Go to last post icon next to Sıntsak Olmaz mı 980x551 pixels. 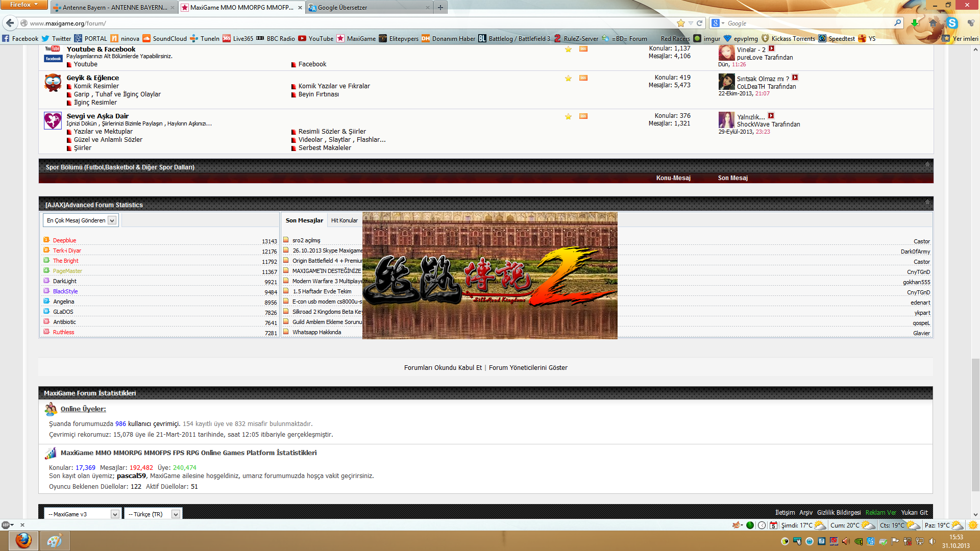[795, 78]
